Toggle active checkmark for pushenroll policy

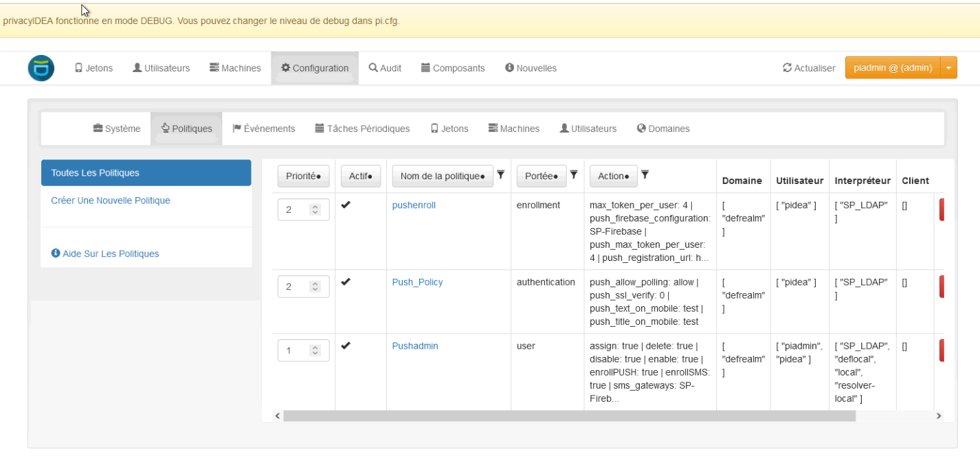tap(346, 205)
